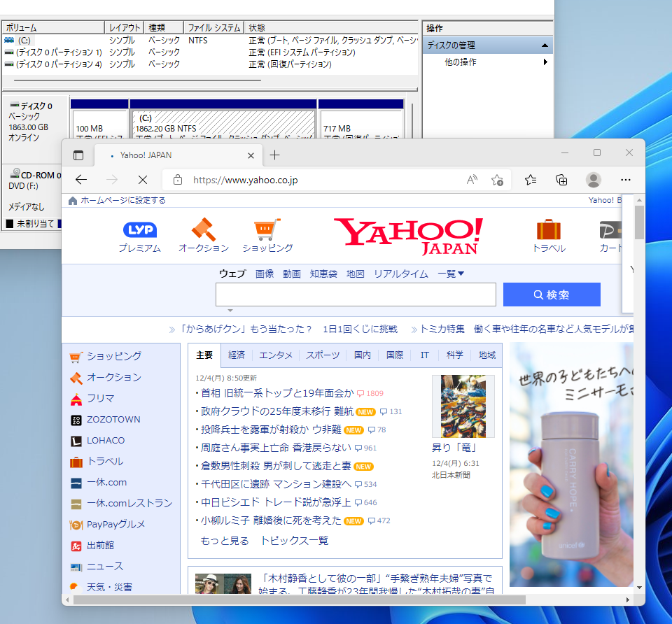This screenshot has width=672, height=624.
Task: Open the Favorites list icon
Action: click(531, 180)
